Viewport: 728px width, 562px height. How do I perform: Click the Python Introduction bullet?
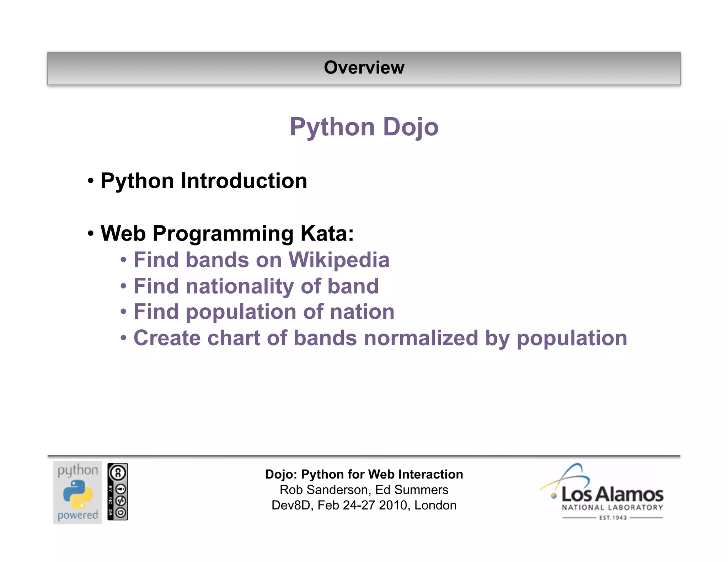pyautogui.click(x=197, y=181)
